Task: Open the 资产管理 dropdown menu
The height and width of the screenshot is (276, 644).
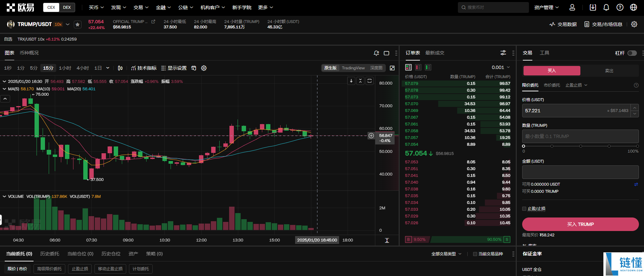Action: click(x=546, y=7)
